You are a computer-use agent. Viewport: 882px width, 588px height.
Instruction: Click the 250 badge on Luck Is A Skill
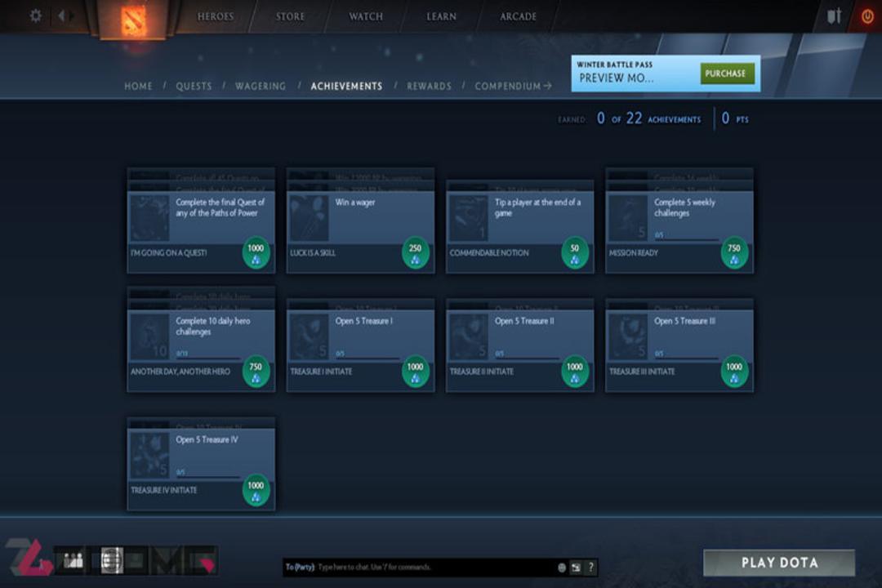point(415,252)
